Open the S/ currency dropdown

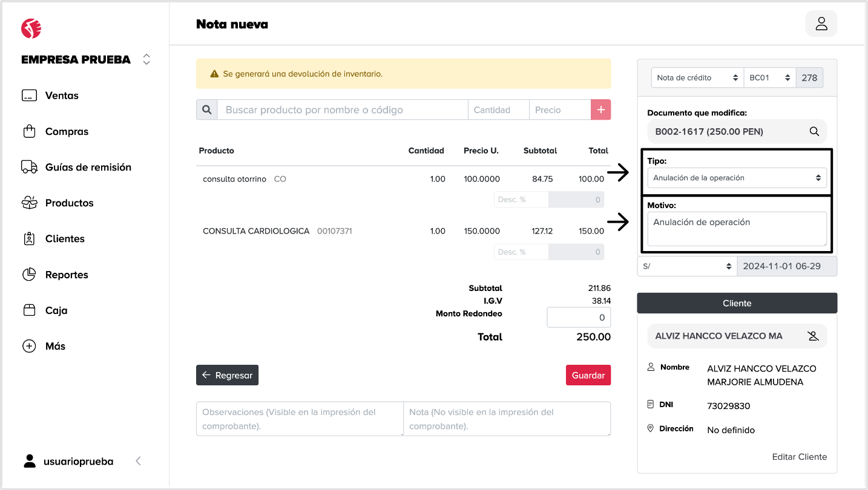686,266
